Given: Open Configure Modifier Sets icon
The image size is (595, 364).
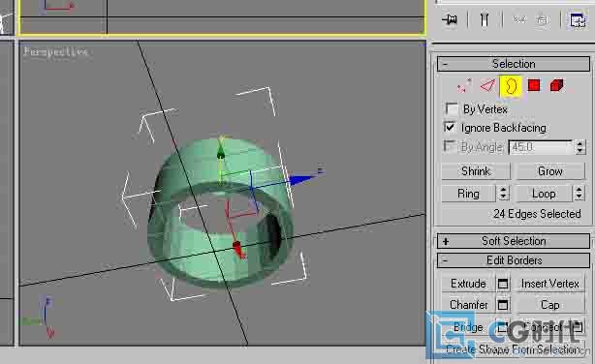Looking at the screenshot, I should pos(577,19).
